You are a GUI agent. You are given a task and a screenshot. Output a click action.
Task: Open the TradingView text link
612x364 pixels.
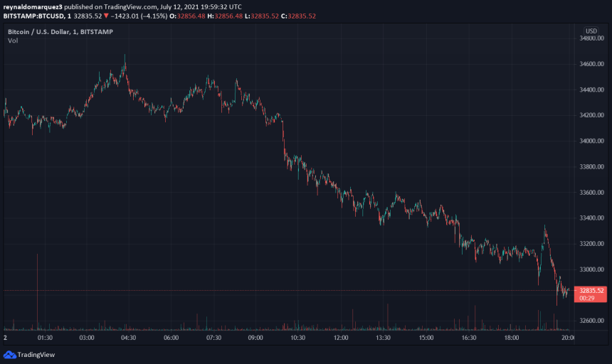pos(36,355)
